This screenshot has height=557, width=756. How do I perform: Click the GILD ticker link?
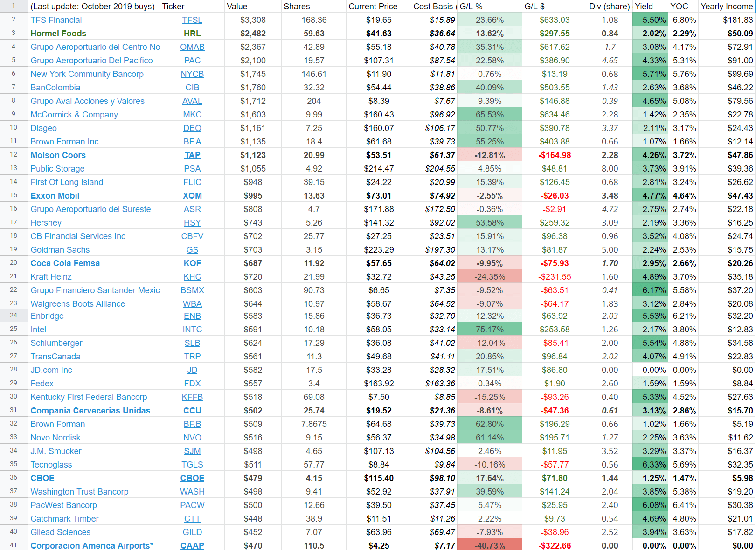pos(192,532)
